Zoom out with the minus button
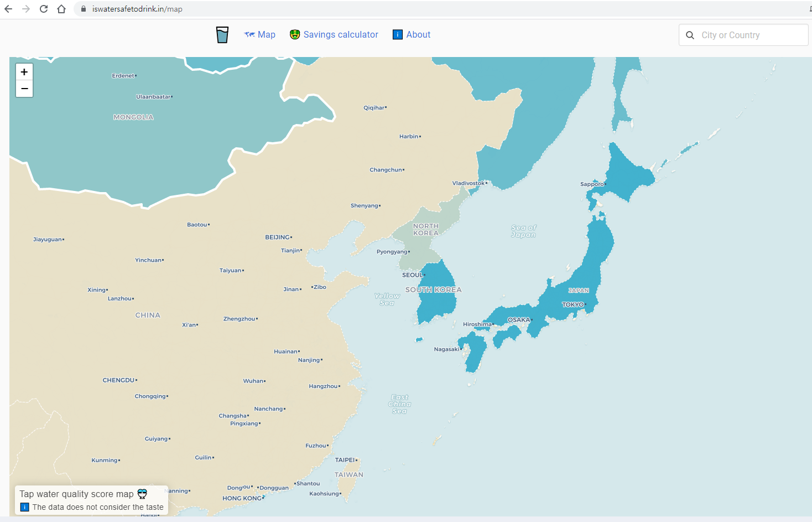The width and height of the screenshot is (812, 522). (x=24, y=89)
